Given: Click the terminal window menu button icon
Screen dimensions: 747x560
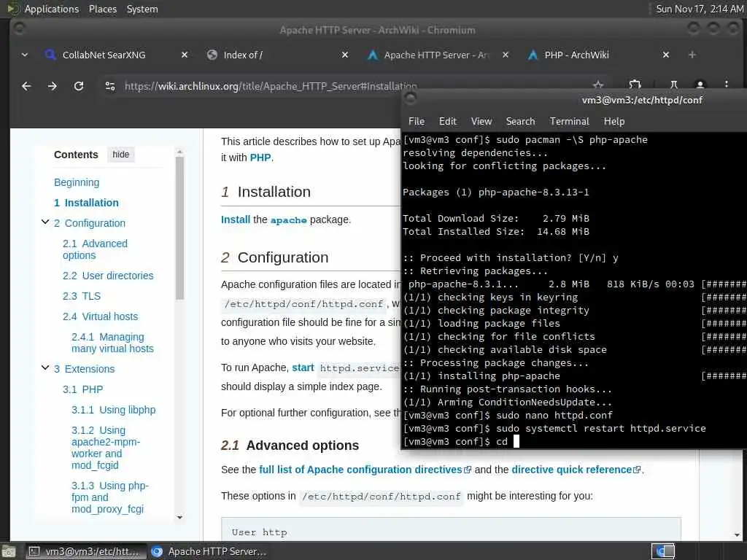Looking at the screenshot, I should [x=410, y=98].
